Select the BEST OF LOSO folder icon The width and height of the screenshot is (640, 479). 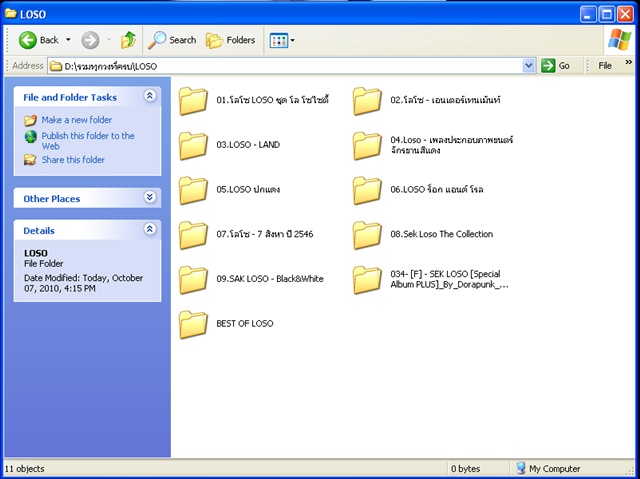[x=193, y=324]
